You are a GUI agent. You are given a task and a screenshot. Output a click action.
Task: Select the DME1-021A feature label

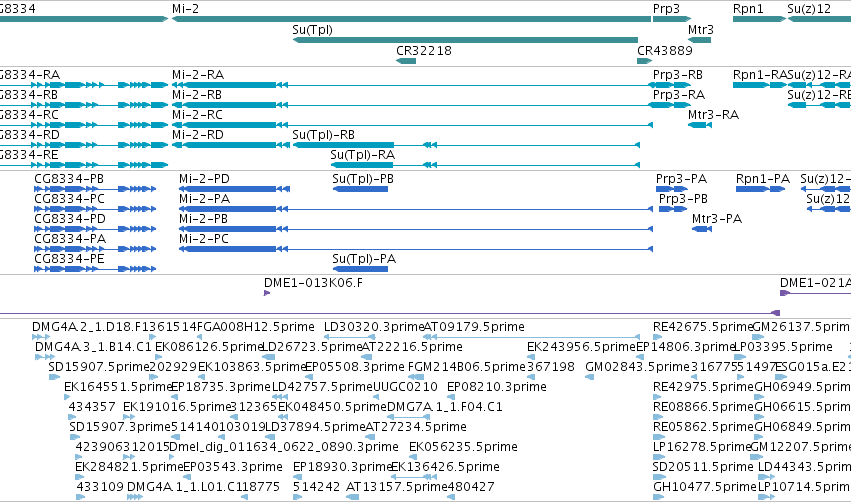[815, 283]
